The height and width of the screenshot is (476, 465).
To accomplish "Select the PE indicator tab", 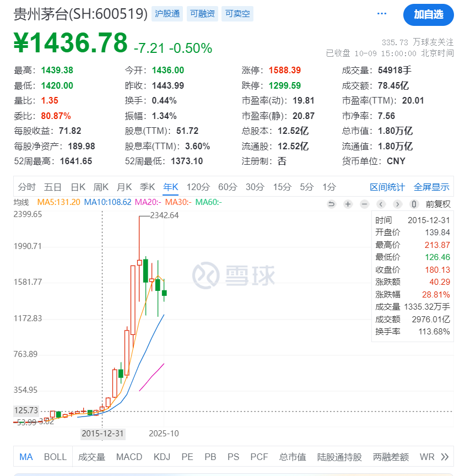I will coord(187,457).
